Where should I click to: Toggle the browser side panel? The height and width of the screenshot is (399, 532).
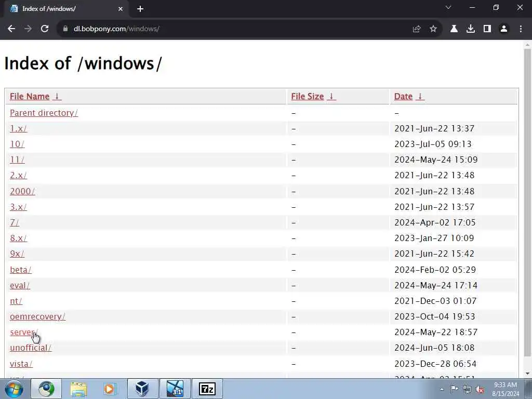487,29
